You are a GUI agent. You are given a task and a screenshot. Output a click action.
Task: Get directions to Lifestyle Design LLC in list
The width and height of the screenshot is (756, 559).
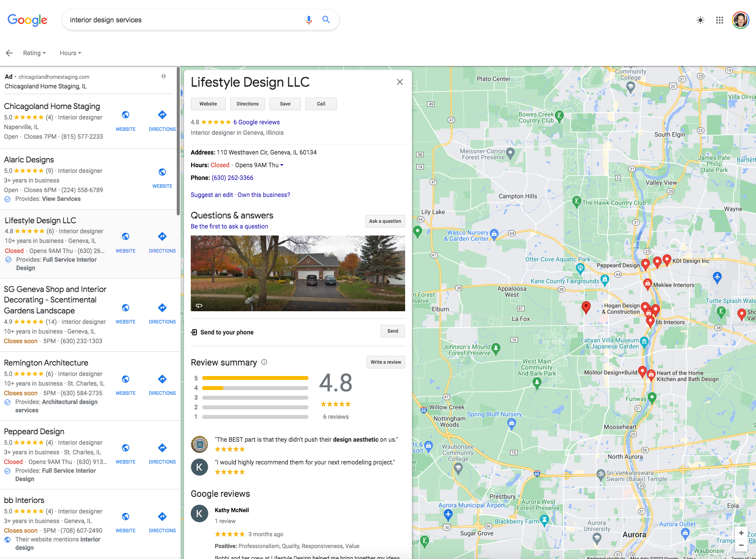162,236
